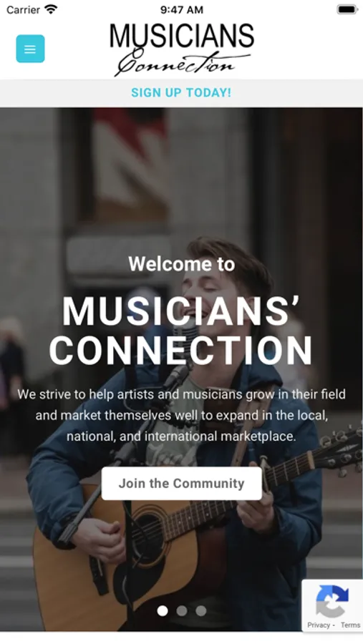Open the reCAPTCHA Terms link
The image size is (363, 644).
pos(350,625)
